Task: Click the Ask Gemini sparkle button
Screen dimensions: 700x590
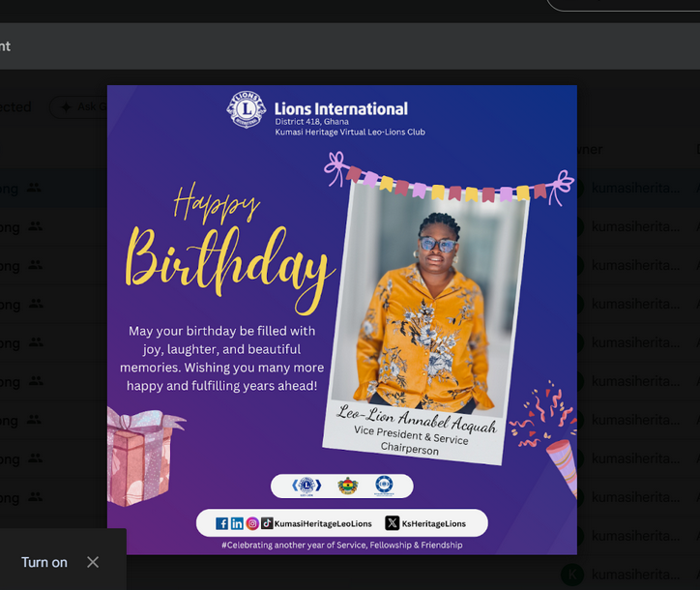Action: (78, 106)
